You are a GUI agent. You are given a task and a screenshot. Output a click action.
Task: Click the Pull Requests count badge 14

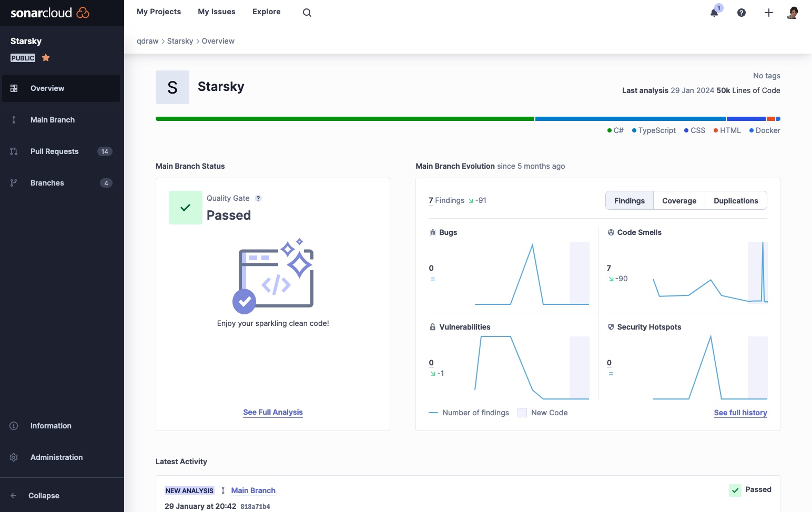tap(105, 151)
